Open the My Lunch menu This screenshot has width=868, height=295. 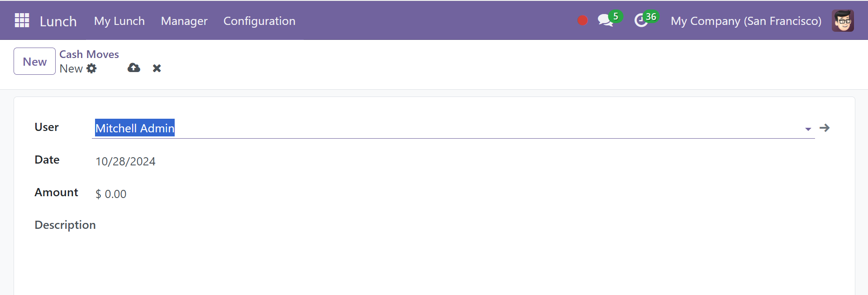coord(119,21)
